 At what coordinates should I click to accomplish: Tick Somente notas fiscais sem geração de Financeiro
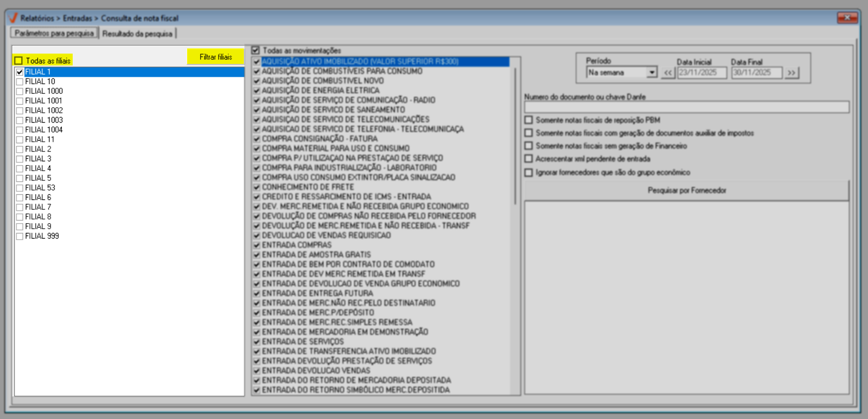529,146
